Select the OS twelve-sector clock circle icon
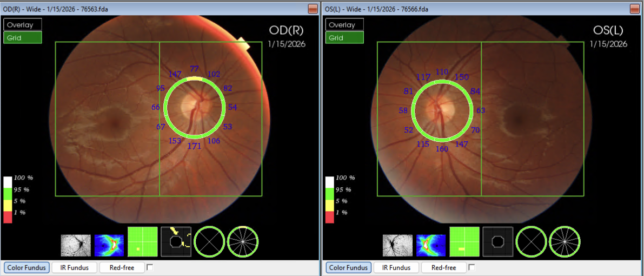This screenshot has height=276, width=644. [565, 241]
